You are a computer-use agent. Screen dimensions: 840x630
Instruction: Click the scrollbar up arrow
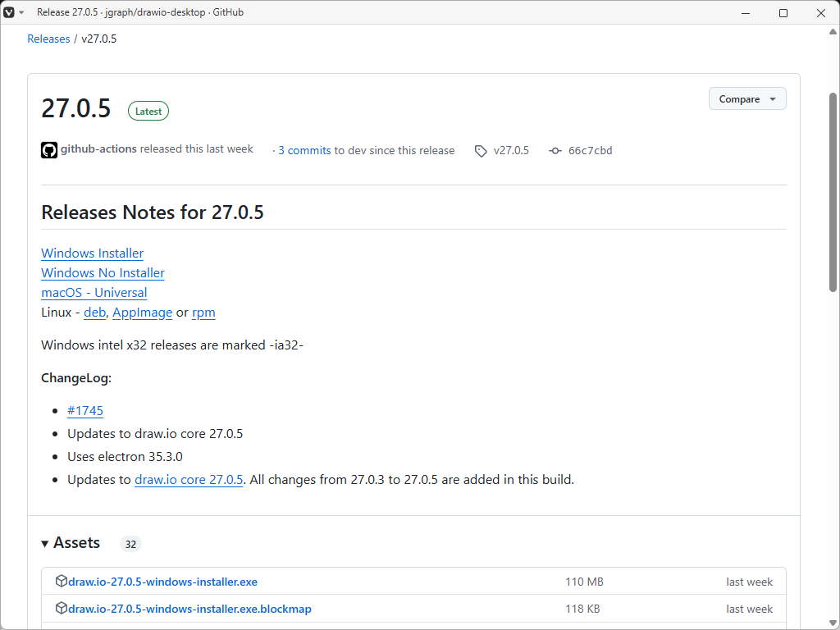point(833,32)
